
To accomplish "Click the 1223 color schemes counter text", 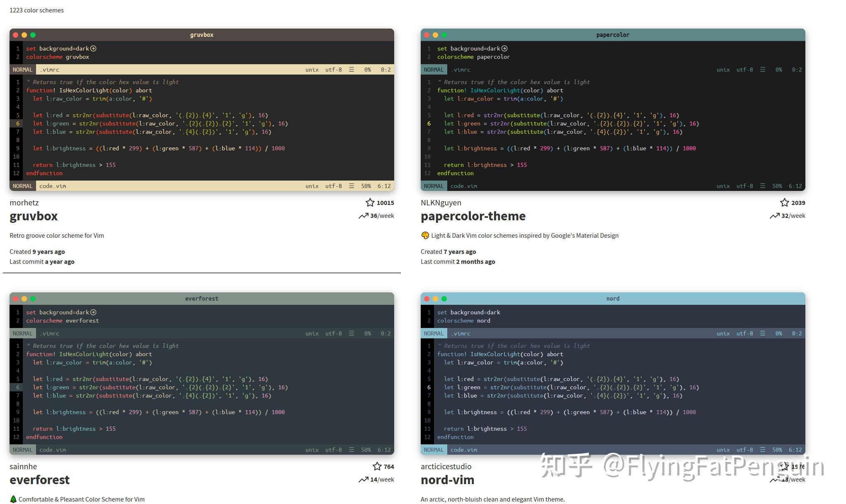I will [x=36, y=10].
